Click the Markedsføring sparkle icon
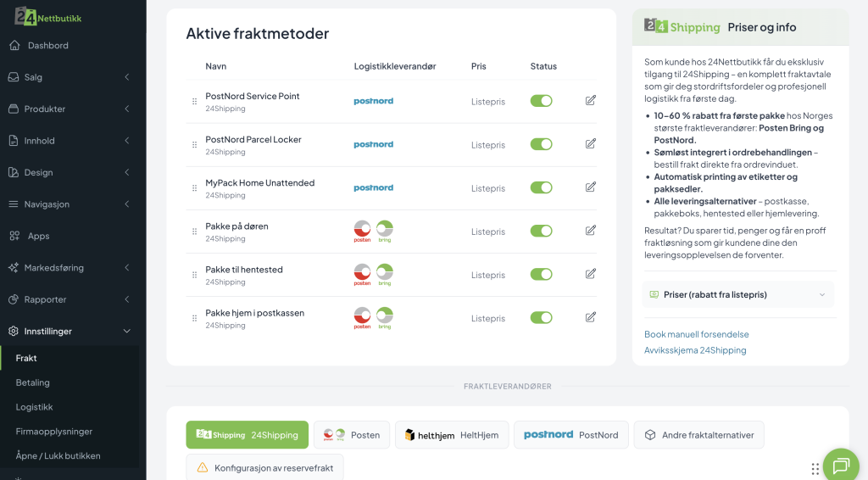This screenshot has width=868, height=480. [14, 267]
